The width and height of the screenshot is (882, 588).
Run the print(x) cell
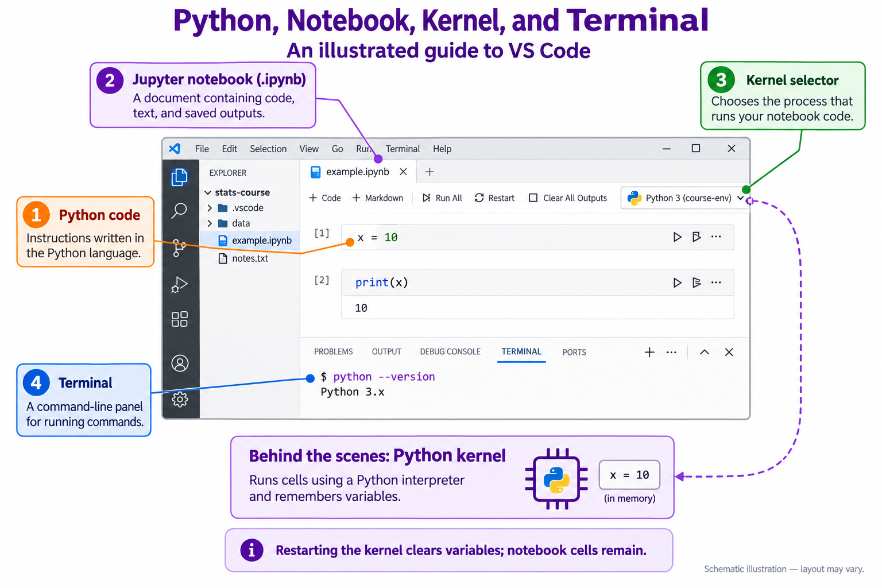[678, 283]
